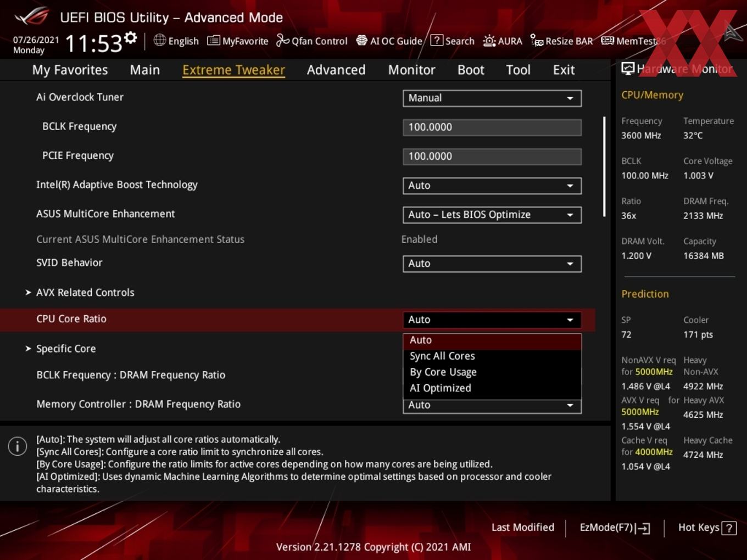Click the 4724 MHz Heavy Cache value
Image resolution: width=747 pixels, height=560 pixels.
tap(703, 455)
